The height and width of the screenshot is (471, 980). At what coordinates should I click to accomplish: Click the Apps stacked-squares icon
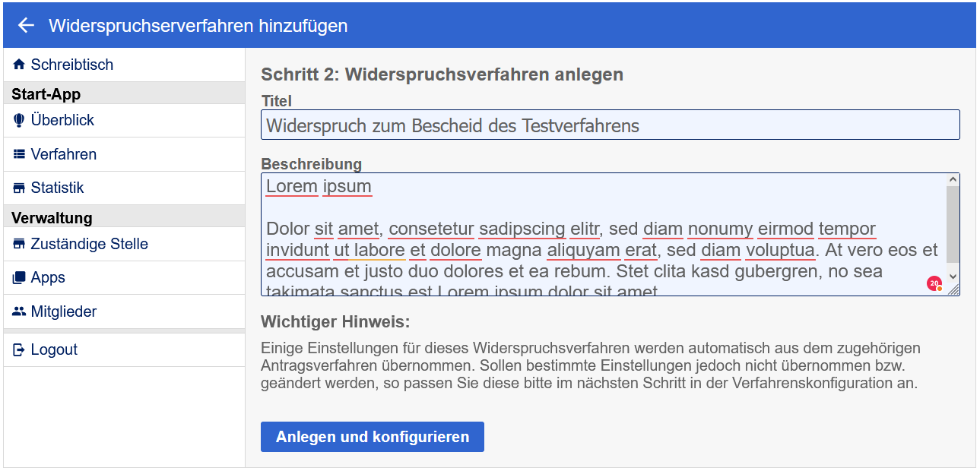19,278
